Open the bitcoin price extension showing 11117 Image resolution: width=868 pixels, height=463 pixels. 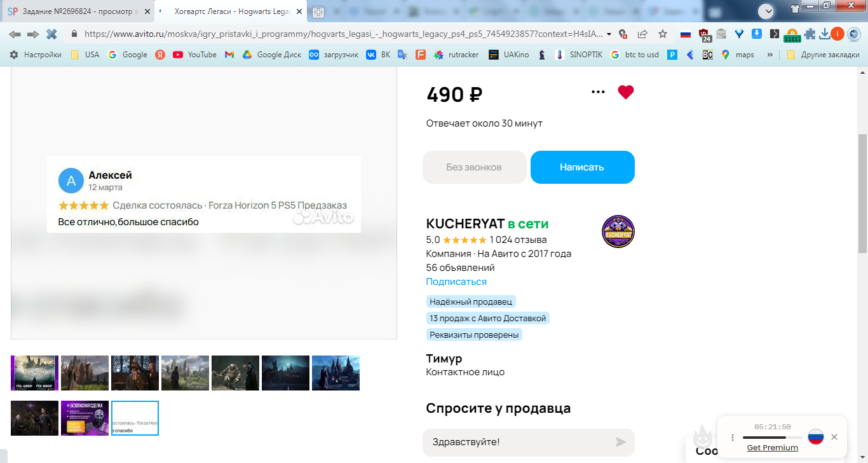[792, 36]
